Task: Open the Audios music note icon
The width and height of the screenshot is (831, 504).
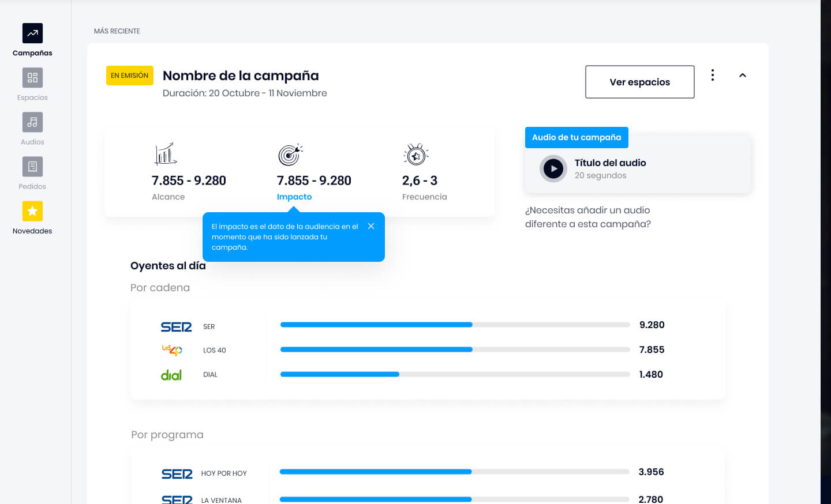Action: [x=32, y=122]
